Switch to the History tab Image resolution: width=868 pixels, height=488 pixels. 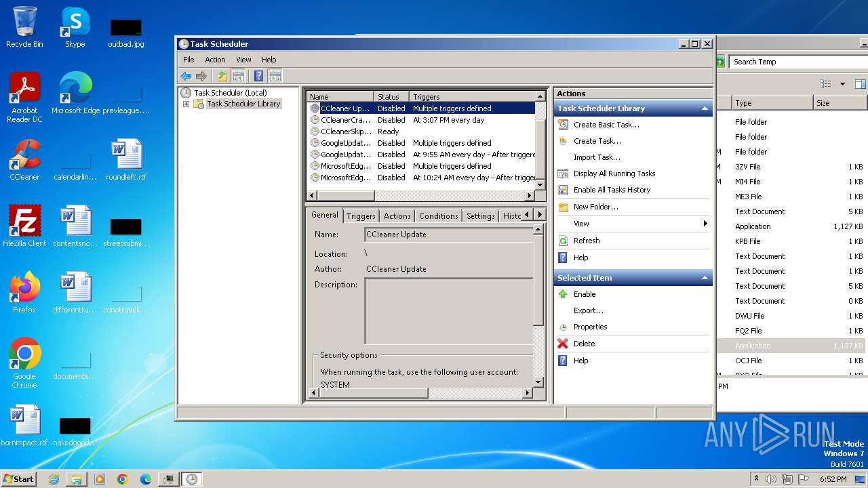[x=511, y=216]
